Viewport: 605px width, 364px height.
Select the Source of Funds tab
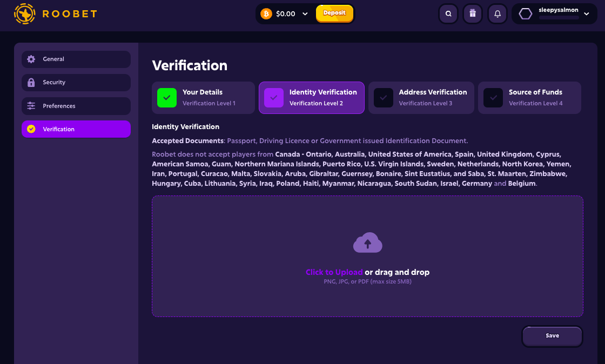click(x=529, y=97)
